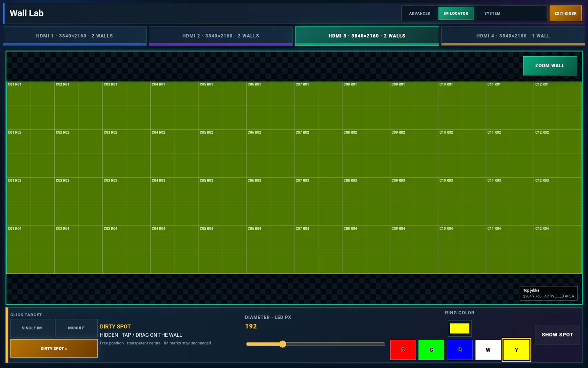Click the orange DIRTY SPOT status heading

pyautogui.click(x=115, y=326)
